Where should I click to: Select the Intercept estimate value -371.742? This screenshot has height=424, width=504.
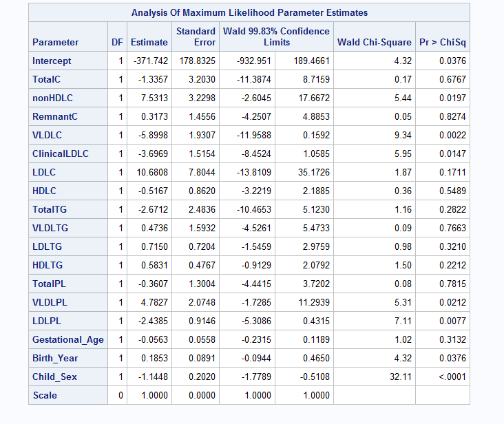pos(149,61)
